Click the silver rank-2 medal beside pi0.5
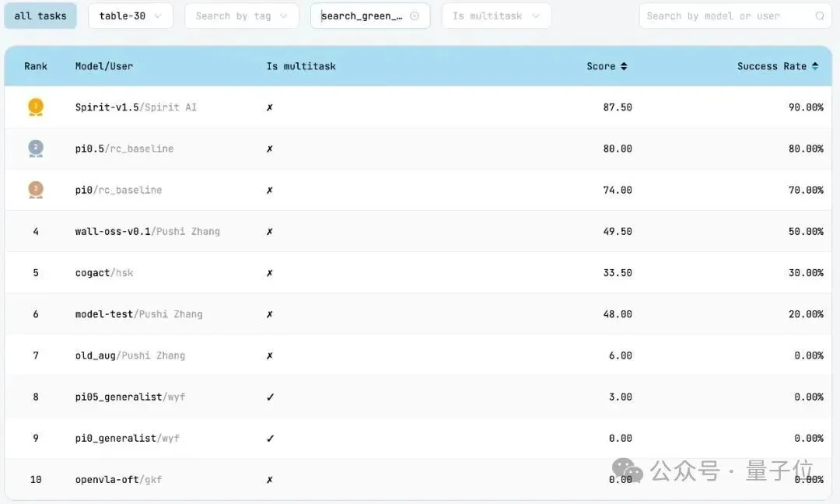Image resolution: width=840 pixels, height=504 pixels. coord(35,148)
